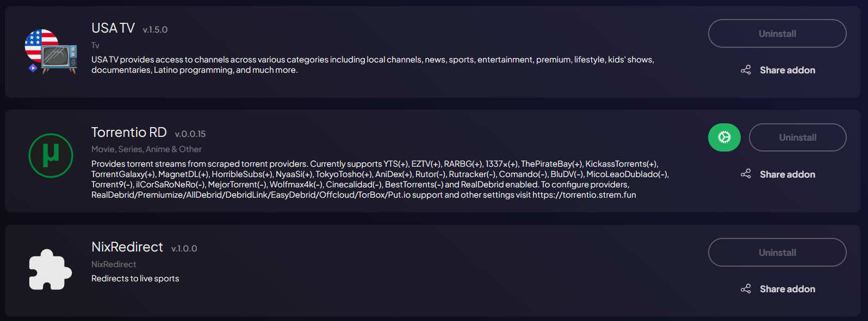This screenshot has width=868, height=321.
Task: Click the share icon for USA TV
Action: pyautogui.click(x=746, y=70)
